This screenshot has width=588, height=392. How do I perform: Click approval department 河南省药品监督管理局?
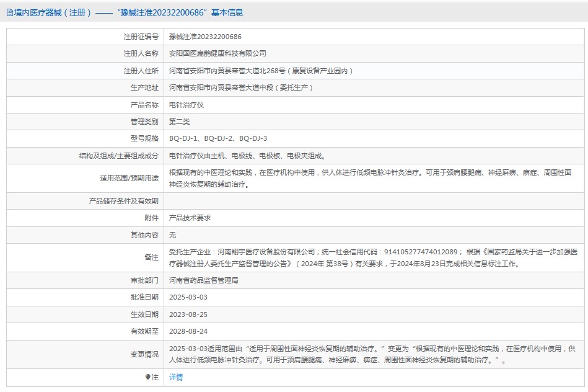[x=204, y=280]
